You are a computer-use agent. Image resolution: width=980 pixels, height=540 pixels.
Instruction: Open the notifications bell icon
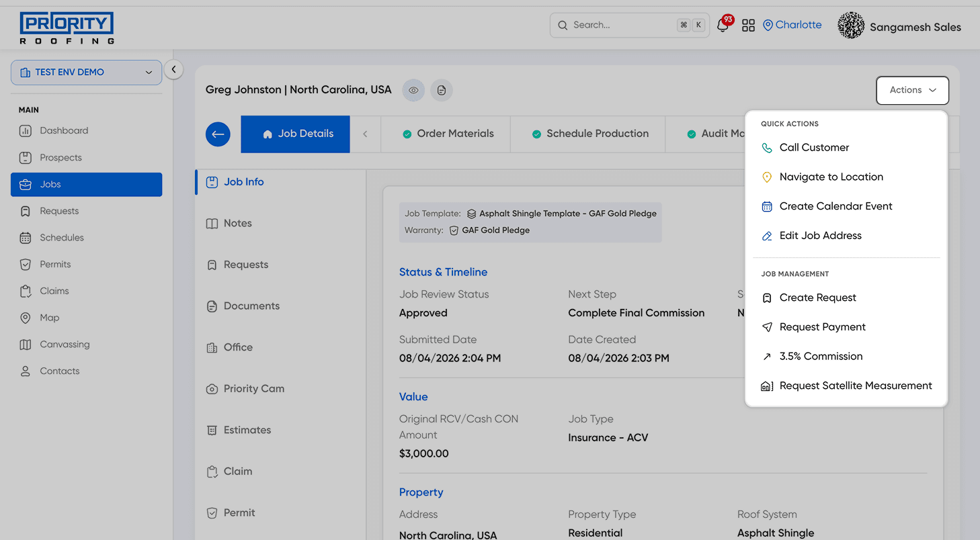tap(723, 26)
